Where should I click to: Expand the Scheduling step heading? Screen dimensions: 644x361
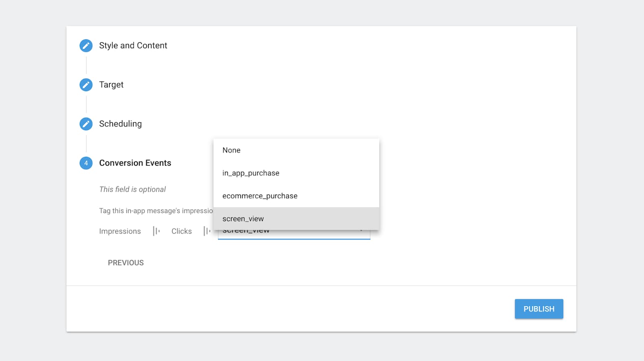click(x=120, y=124)
